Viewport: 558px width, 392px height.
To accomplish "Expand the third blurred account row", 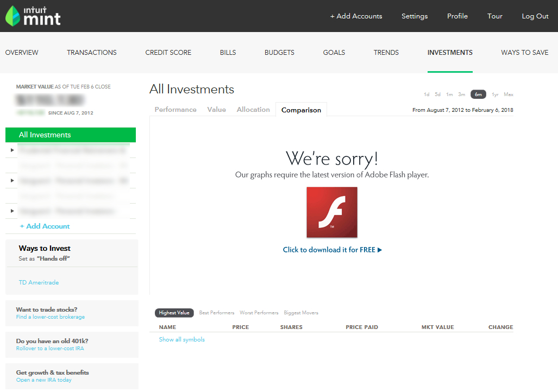I will point(12,180).
